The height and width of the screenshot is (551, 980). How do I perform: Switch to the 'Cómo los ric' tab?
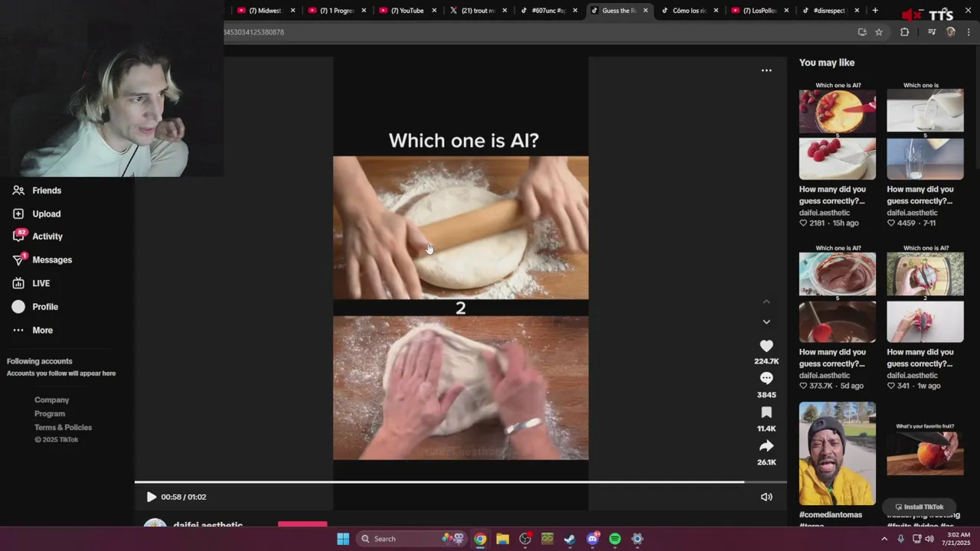689,11
